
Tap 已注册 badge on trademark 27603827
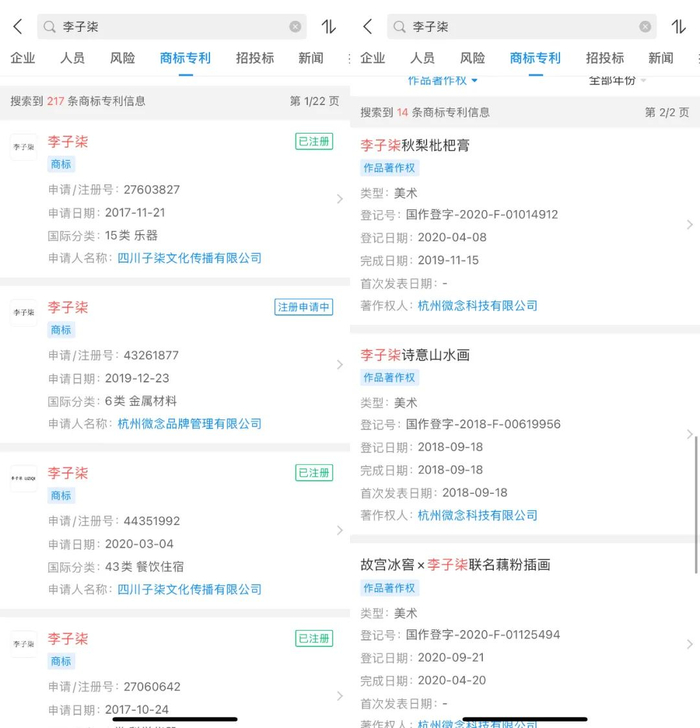314,141
